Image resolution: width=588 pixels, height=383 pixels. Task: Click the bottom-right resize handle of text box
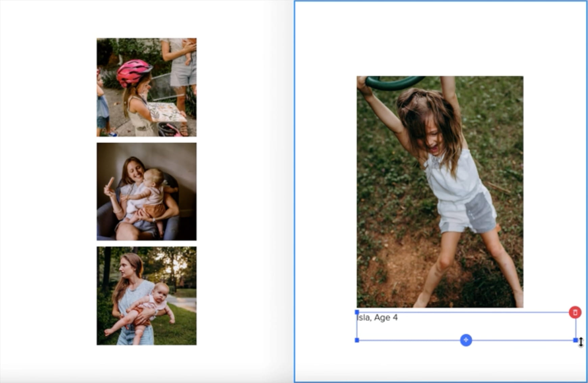click(575, 340)
